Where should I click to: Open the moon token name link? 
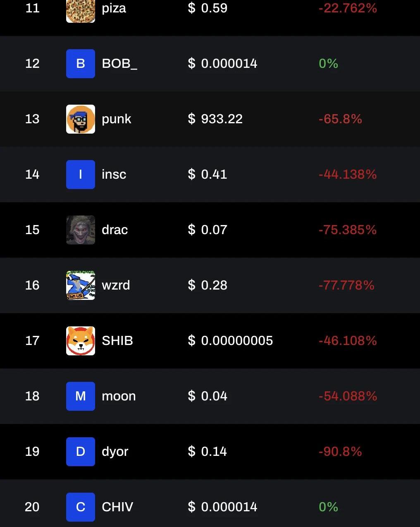point(119,396)
